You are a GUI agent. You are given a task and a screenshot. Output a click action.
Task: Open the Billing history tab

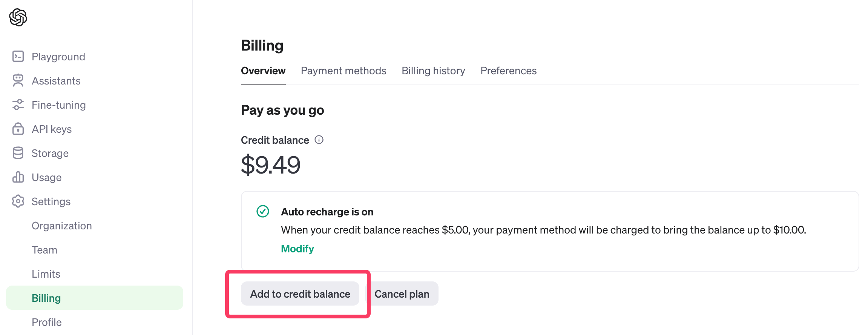coord(433,71)
